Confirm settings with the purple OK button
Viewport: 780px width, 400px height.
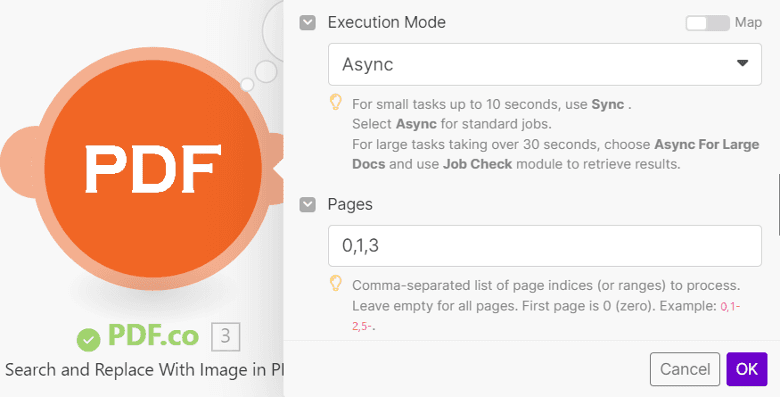[746, 368]
